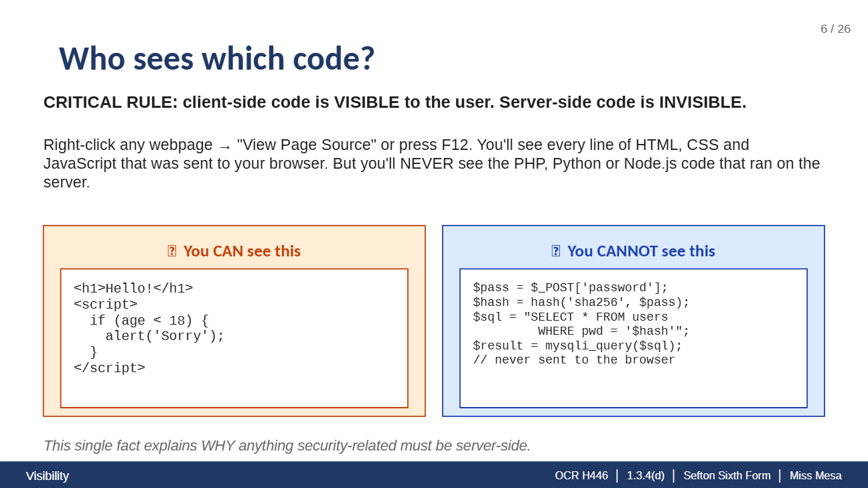Select the code line "<h1>Hello!</h1>"

pos(133,289)
